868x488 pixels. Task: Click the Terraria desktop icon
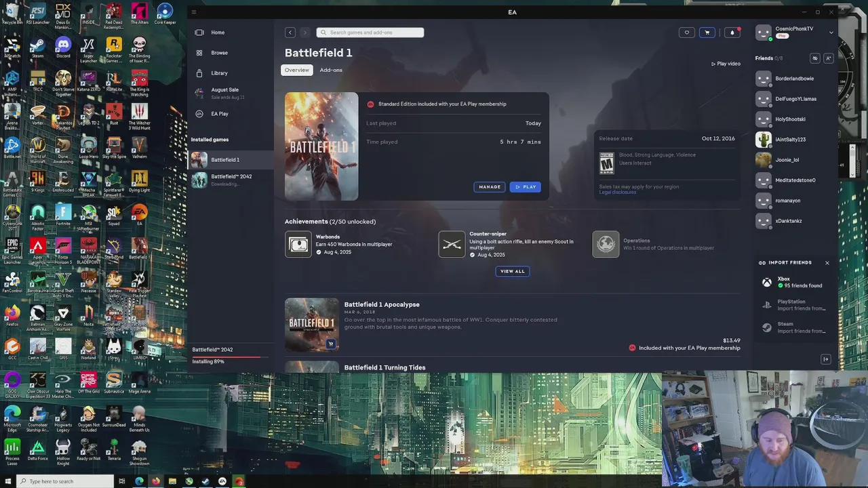pyautogui.click(x=114, y=451)
